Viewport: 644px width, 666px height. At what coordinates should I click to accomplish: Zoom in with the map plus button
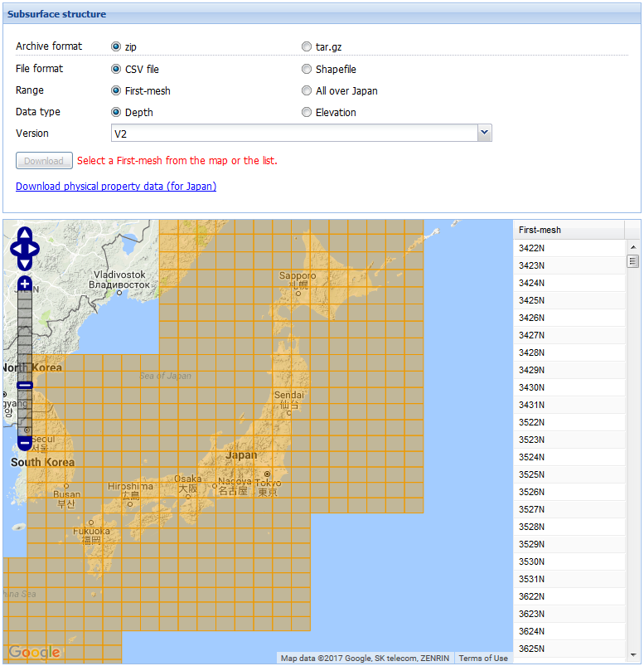[x=25, y=284]
